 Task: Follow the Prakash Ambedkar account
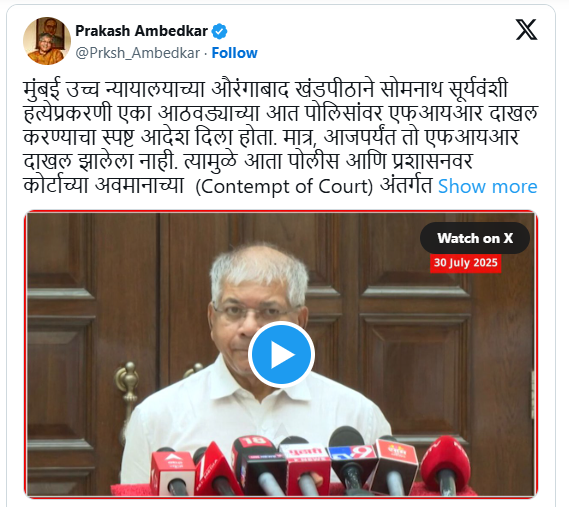[234, 53]
